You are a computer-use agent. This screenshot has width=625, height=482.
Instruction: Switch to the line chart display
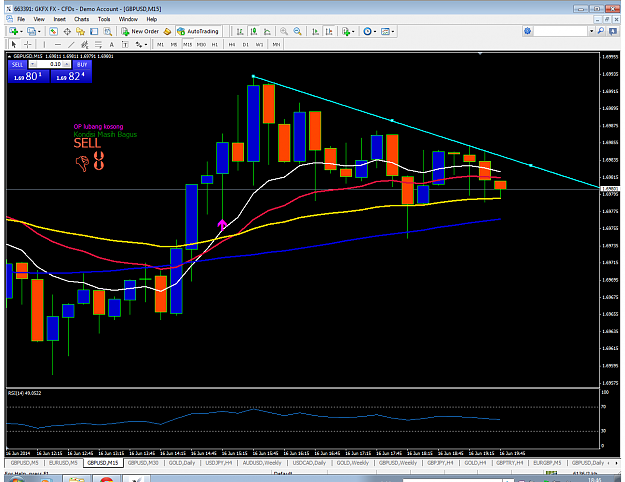click(267, 31)
